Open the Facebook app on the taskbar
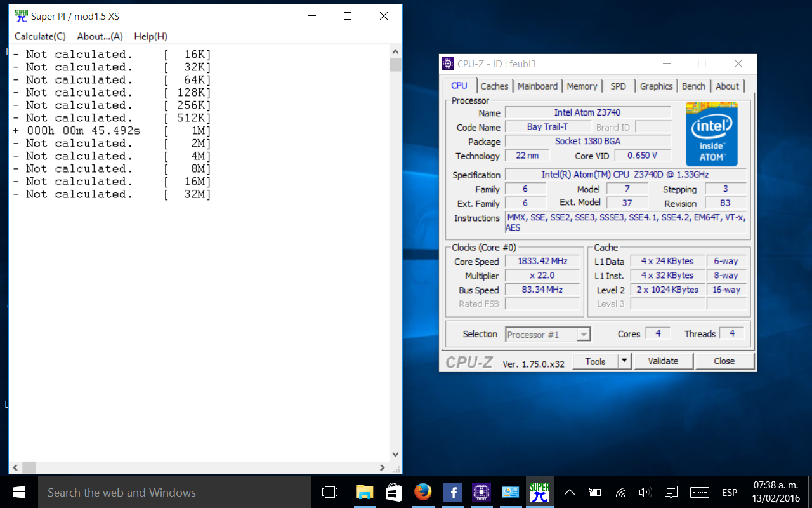 tap(452, 492)
